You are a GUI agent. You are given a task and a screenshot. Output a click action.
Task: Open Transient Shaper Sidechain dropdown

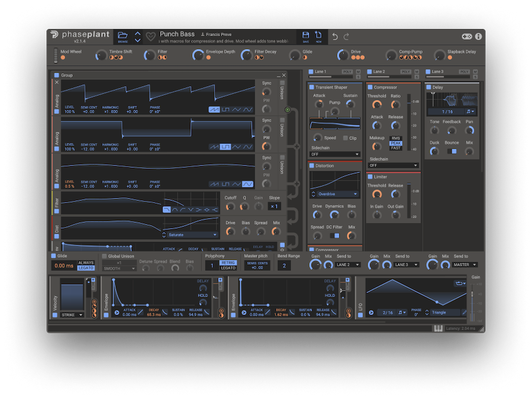tap(335, 154)
